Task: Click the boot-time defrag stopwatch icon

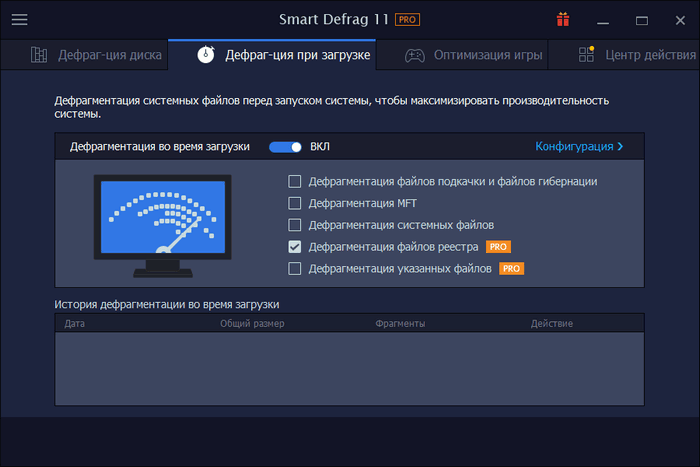Action: tap(203, 55)
